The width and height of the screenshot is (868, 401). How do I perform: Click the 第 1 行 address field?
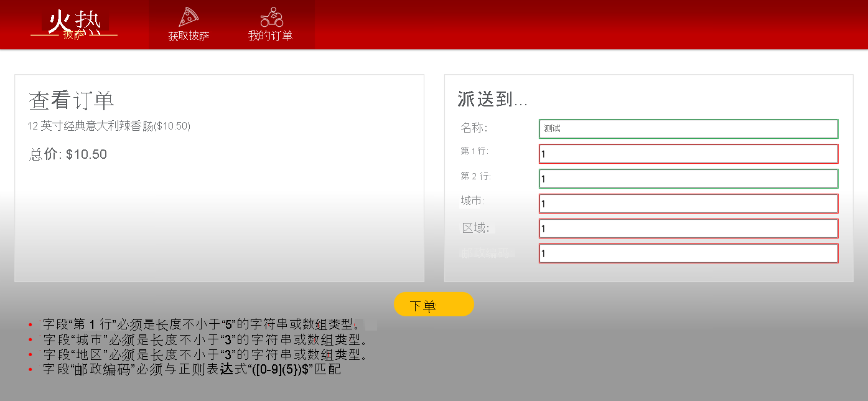tap(688, 153)
